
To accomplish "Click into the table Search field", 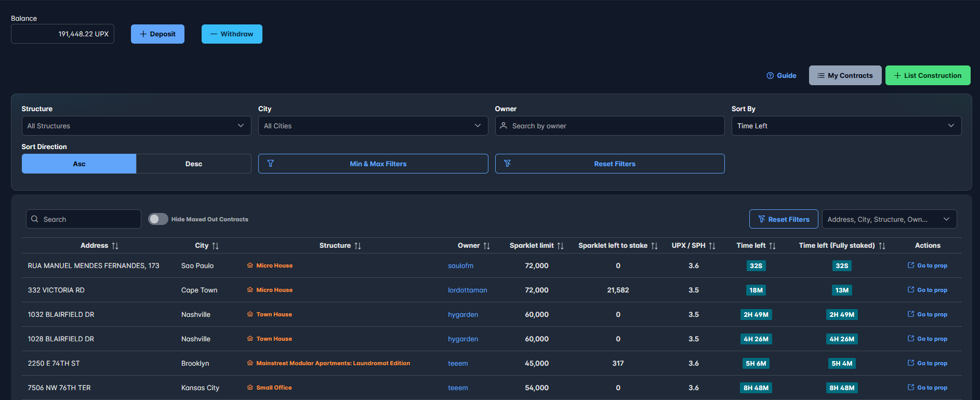I will (x=84, y=219).
